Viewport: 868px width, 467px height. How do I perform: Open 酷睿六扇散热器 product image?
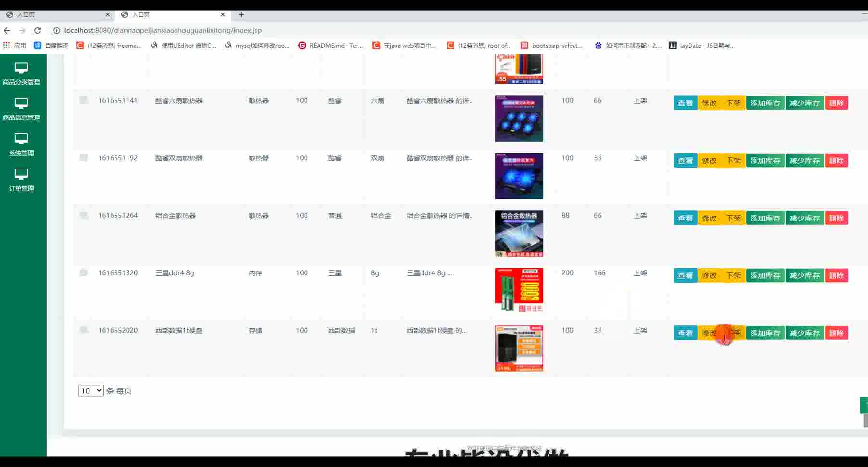[519, 118]
